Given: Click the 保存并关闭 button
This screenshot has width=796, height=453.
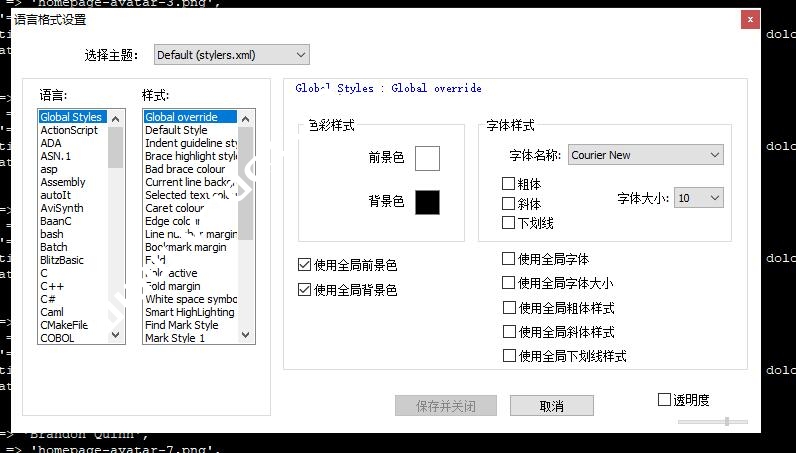Looking at the screenshot, I should tap(446, 406).
